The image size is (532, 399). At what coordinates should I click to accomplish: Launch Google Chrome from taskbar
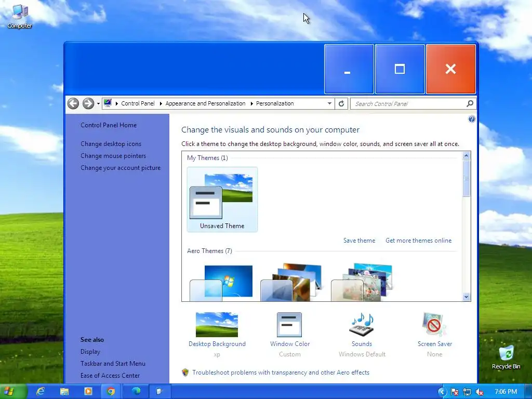pyautogui.click(x=111, y=392)
